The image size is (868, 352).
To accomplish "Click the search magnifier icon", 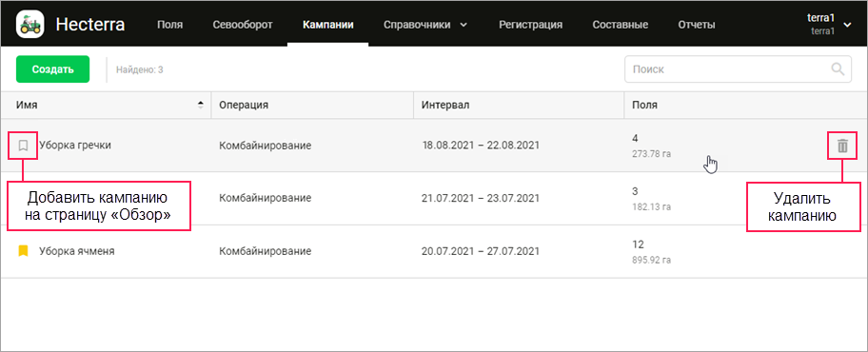I will pos(838,69).
